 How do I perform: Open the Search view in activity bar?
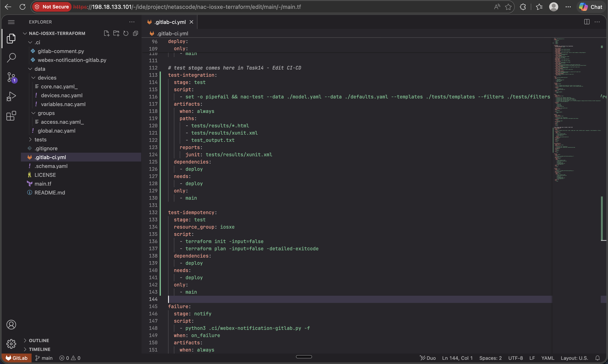point(11,58)
